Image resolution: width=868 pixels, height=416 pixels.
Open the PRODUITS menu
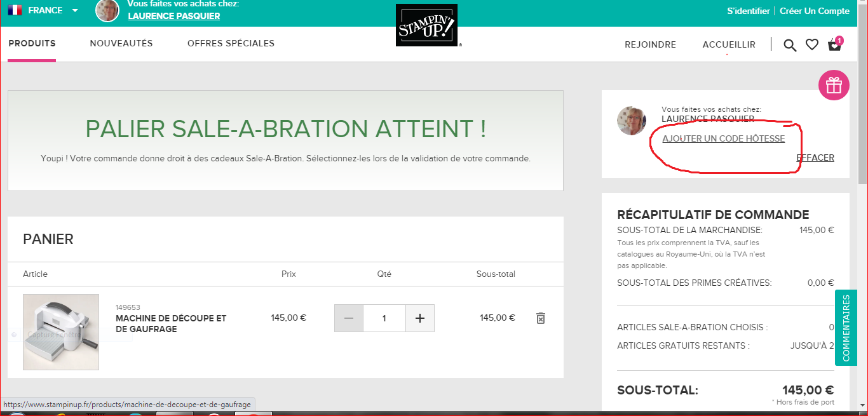32,44
